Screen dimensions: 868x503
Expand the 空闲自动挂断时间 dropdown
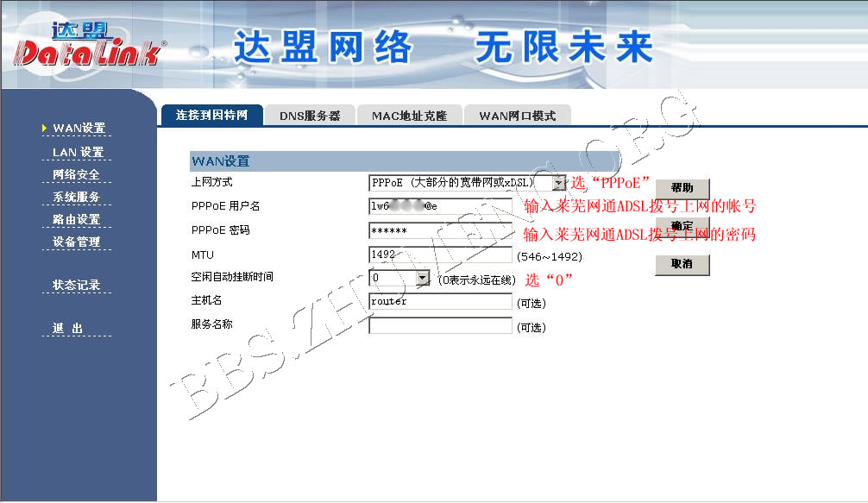(x=399, y=278)
